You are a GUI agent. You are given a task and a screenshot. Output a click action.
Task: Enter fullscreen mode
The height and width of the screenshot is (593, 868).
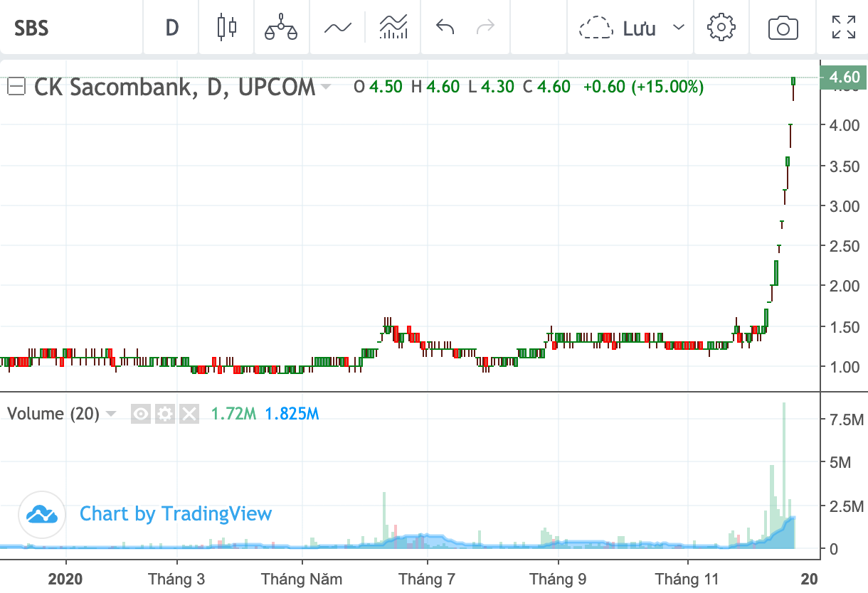coord(844,28)
